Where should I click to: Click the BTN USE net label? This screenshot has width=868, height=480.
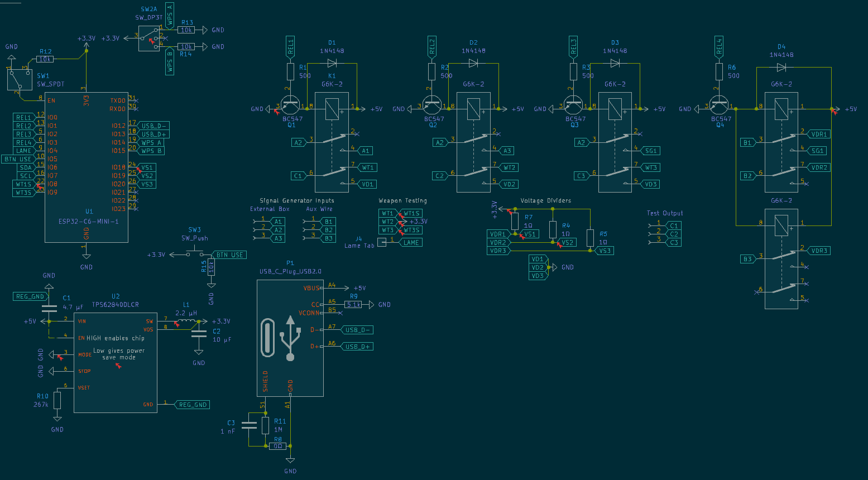click(x=229, y=255)
